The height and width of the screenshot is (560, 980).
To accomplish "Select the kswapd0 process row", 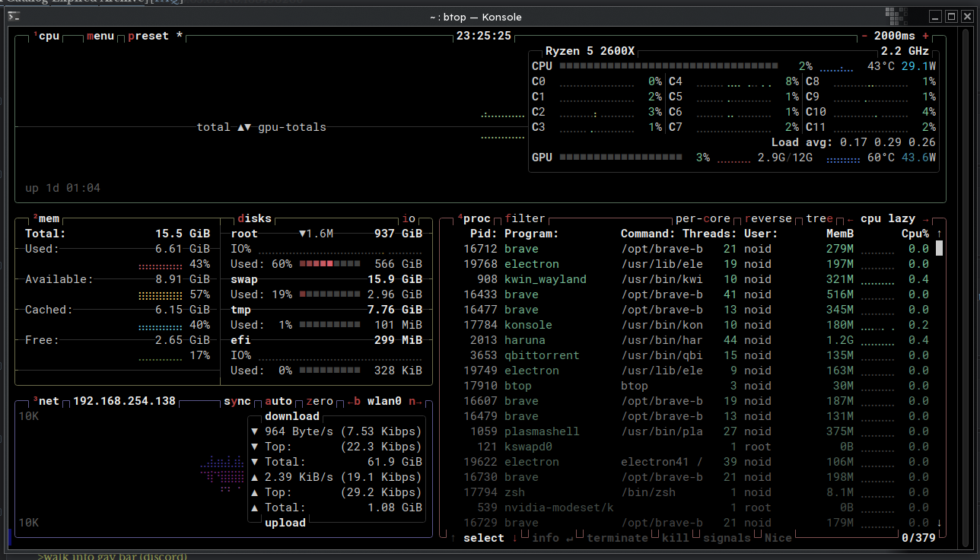I will [x=696, y=447].
